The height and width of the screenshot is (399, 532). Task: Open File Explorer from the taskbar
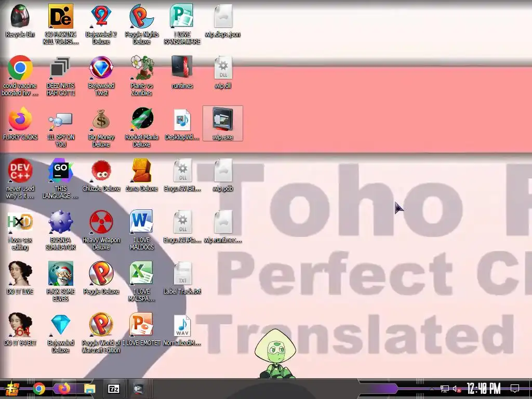coord(89,389)
